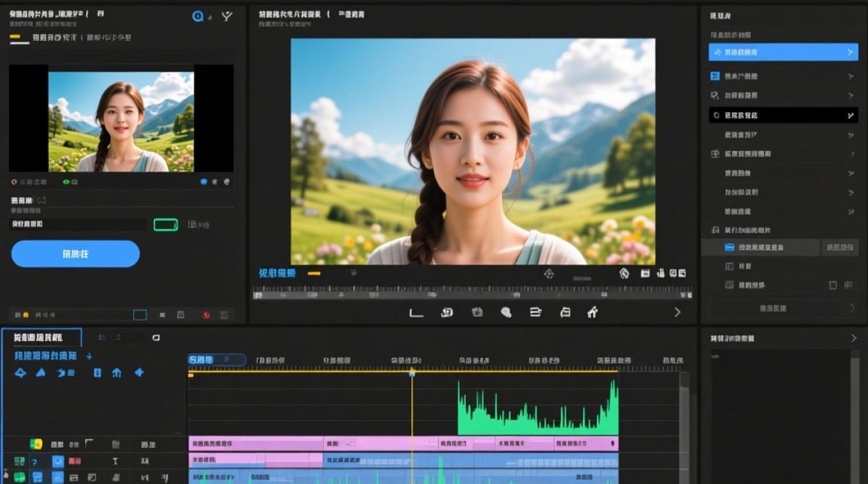
Task: Toggle the green-yellow track icon in first track header
Action: click(36, 444)
